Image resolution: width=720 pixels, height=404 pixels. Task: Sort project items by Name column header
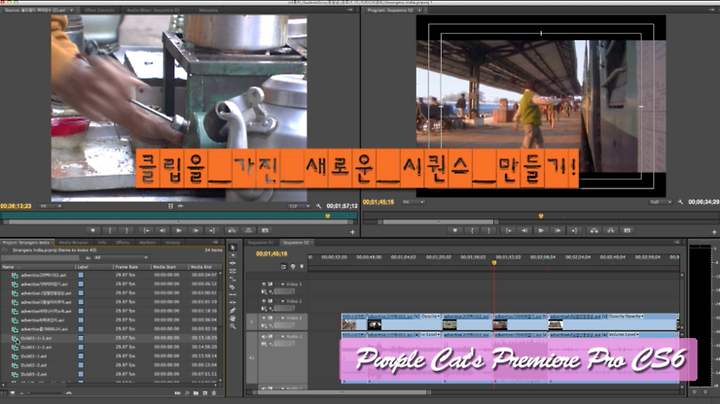[38, 267]
